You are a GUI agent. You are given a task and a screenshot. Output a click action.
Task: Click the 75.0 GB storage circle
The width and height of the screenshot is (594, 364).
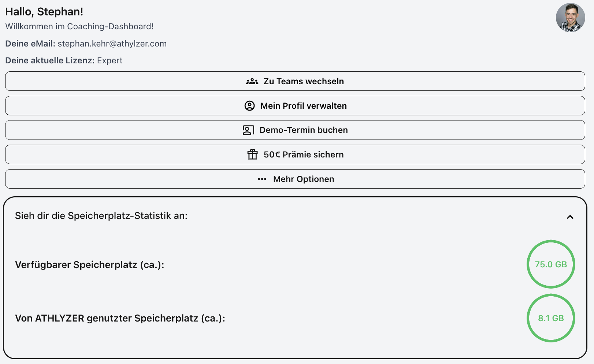[550, 264]
